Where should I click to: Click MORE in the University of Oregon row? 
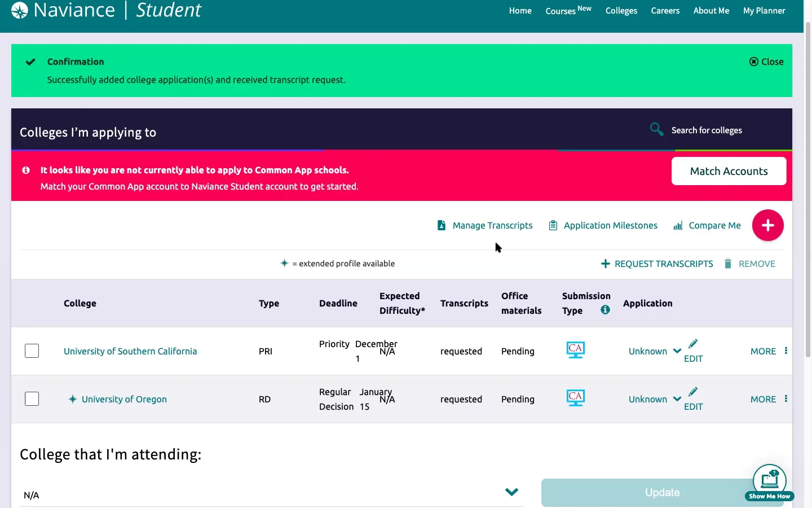tap(763, 399)
